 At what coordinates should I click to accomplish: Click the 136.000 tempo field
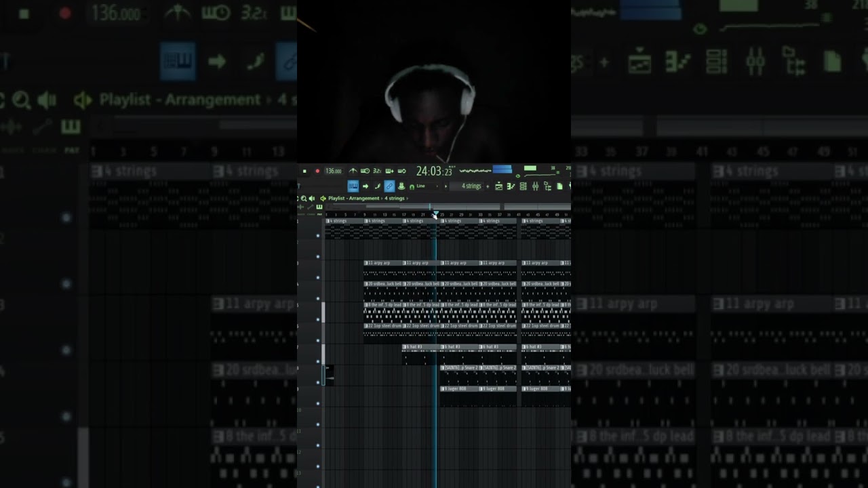point(334,171)
